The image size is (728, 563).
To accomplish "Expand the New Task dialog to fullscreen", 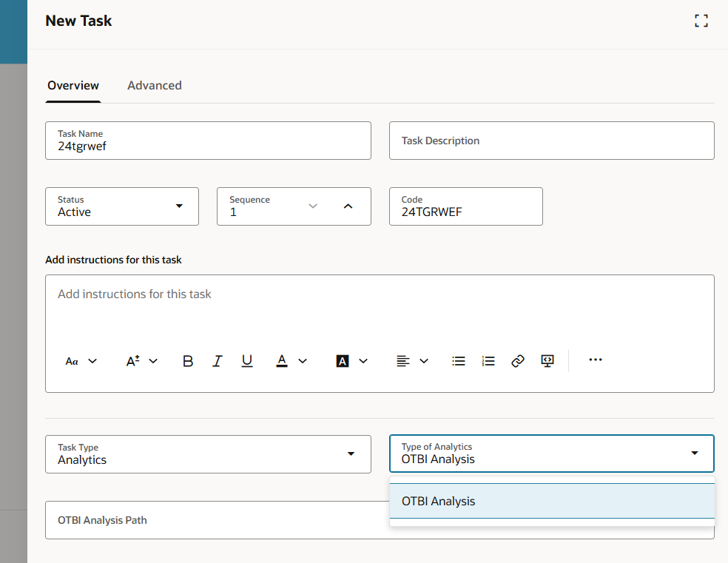I will [x=701, y=21].
